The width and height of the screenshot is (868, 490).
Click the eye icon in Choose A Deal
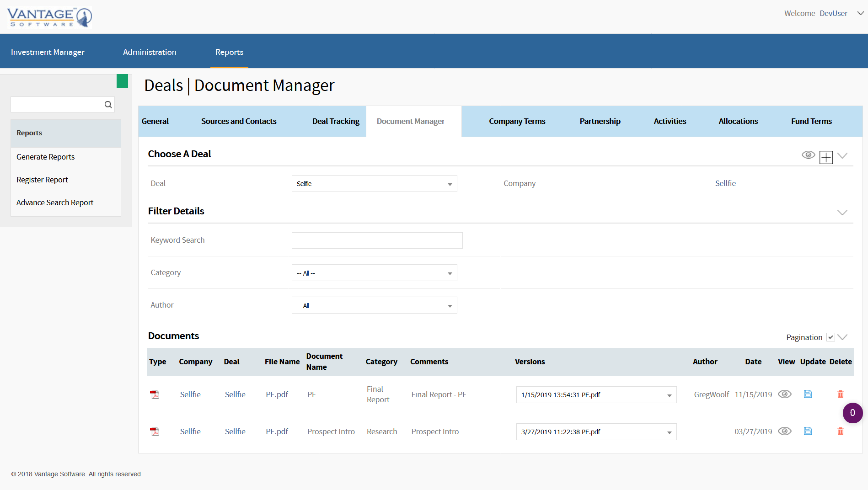[808, 155]
